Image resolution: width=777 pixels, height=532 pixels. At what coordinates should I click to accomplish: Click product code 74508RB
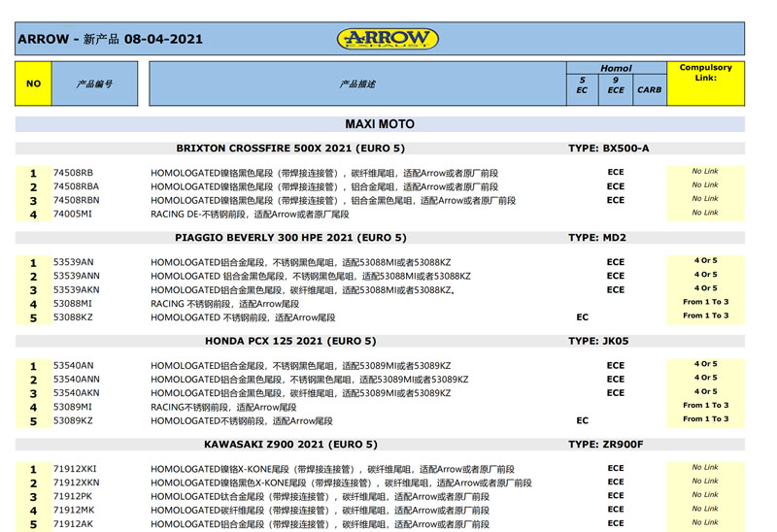[x=74, y=173]
